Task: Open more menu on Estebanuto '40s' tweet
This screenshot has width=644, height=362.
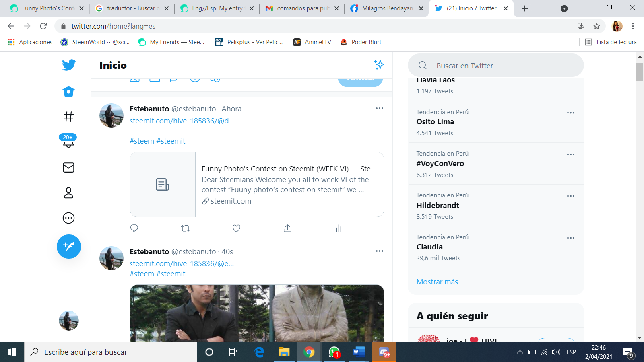Action: click(x=380, y=251)
